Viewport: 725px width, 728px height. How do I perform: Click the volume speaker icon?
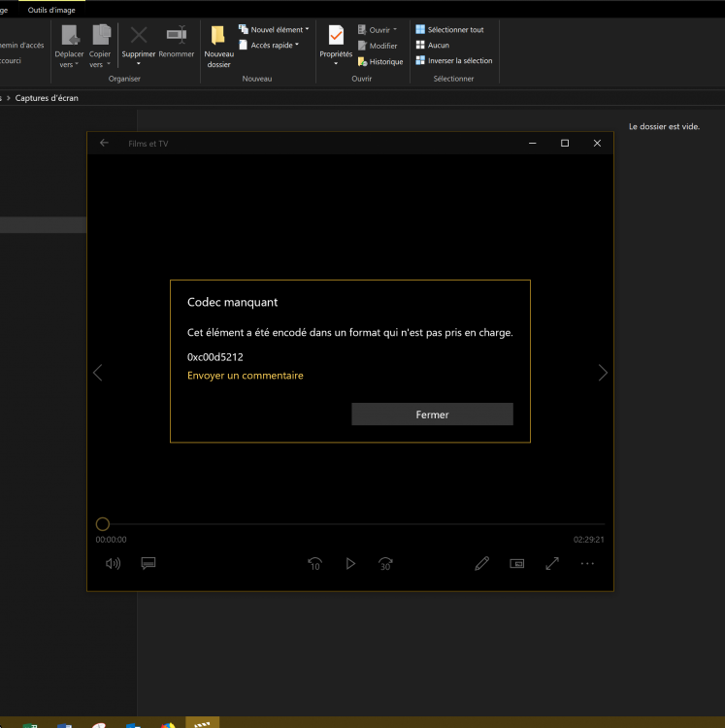click(x=113, y=563)
